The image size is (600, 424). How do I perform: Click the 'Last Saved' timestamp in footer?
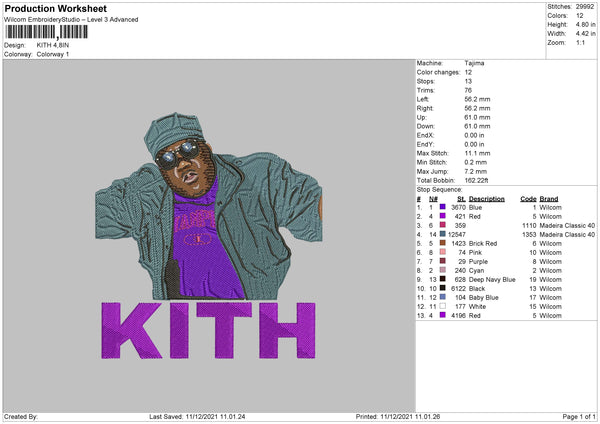pos(197,417)
